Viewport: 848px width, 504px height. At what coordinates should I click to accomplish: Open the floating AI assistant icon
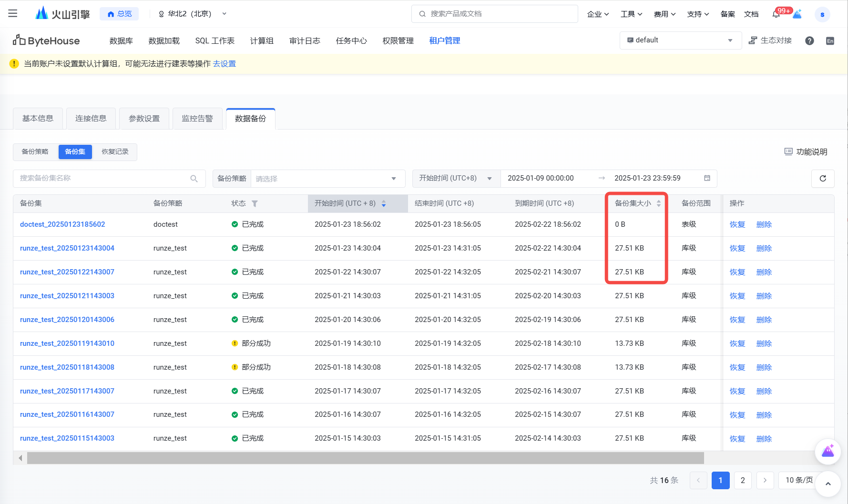(x=828, y=451)
